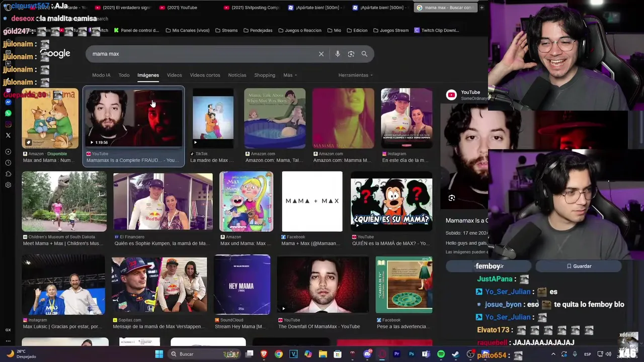The image size is (644, 362).
Task: Select the Videos results tab
Action: (x=174, y=75)
